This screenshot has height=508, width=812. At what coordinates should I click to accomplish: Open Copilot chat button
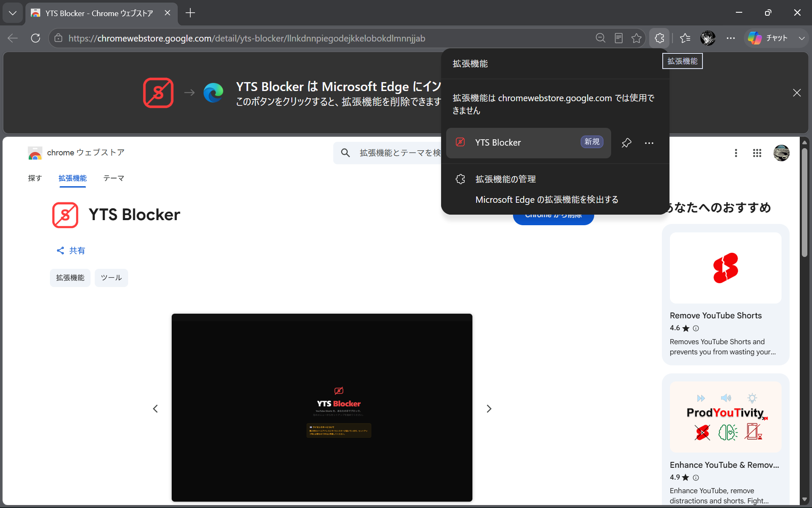tap(768, 38)
